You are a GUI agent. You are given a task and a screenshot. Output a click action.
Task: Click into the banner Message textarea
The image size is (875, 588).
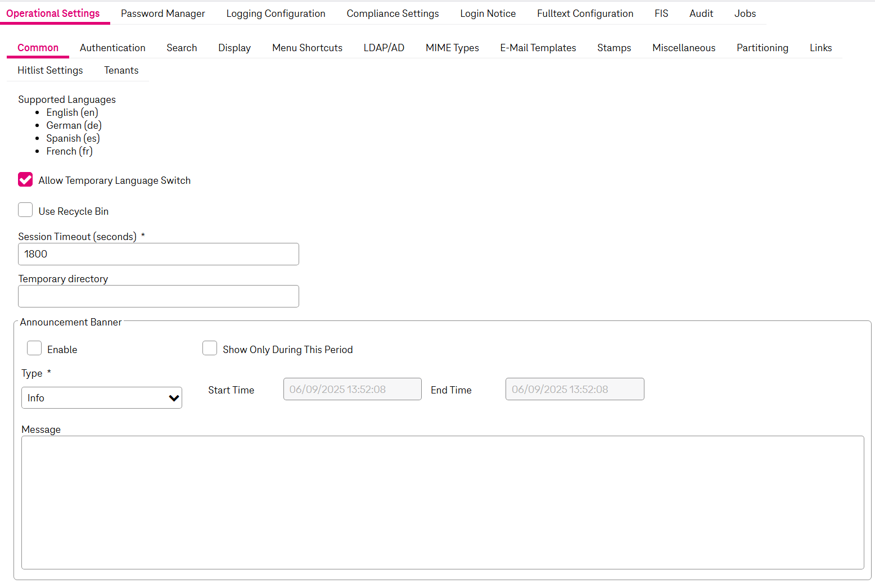[443, 503]
